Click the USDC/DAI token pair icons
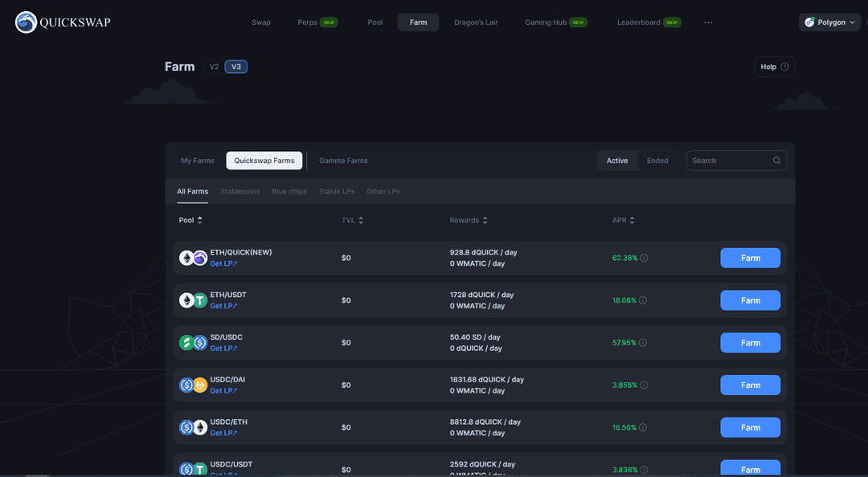Screen dimensions: 868x477 pos(192,385)
